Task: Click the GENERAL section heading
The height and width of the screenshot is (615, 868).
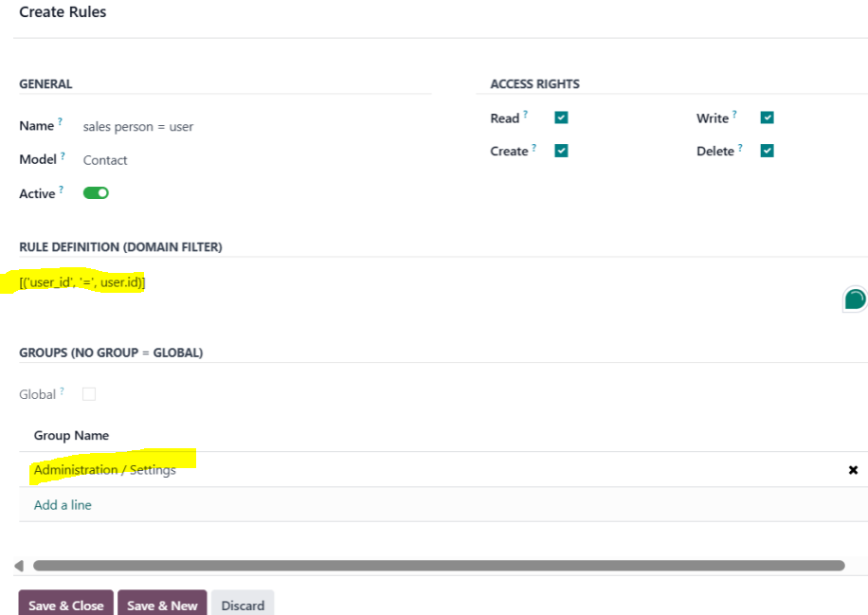Action: coord(45,84)
